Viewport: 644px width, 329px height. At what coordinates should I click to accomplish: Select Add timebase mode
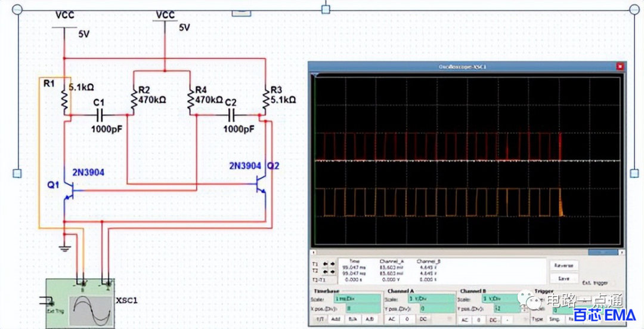(x=336, y=319)
